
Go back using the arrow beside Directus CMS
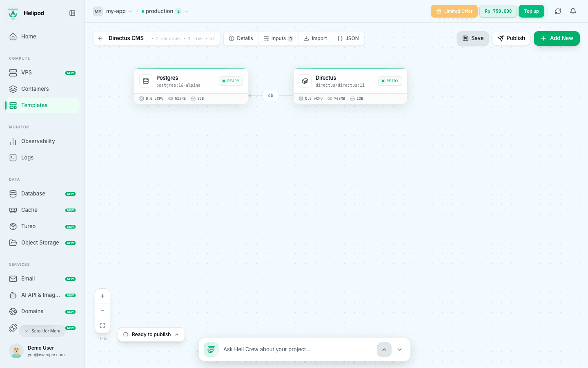(100, 38)
